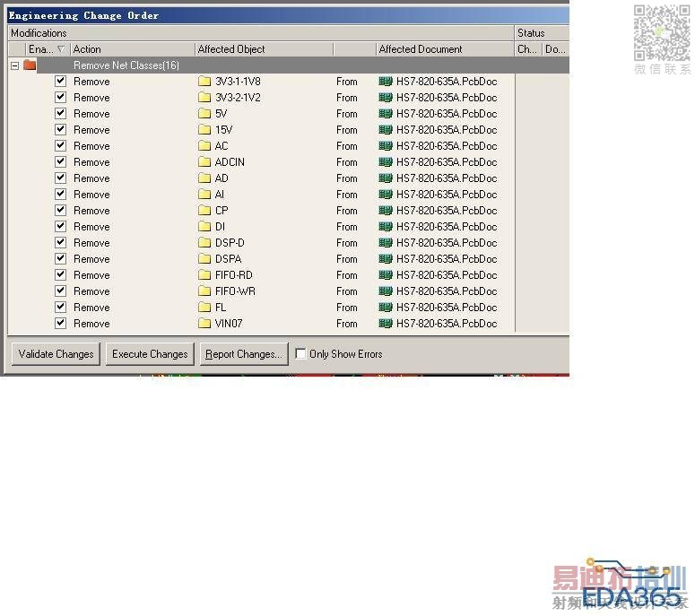This screenshot has width=695, height=616.
Task: Click the Execute Changes button
Action: point(150,354)
